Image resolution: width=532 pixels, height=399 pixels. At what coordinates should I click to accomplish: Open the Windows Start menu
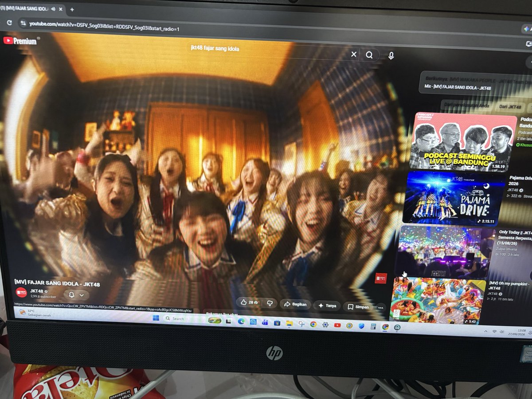[156, 318]
